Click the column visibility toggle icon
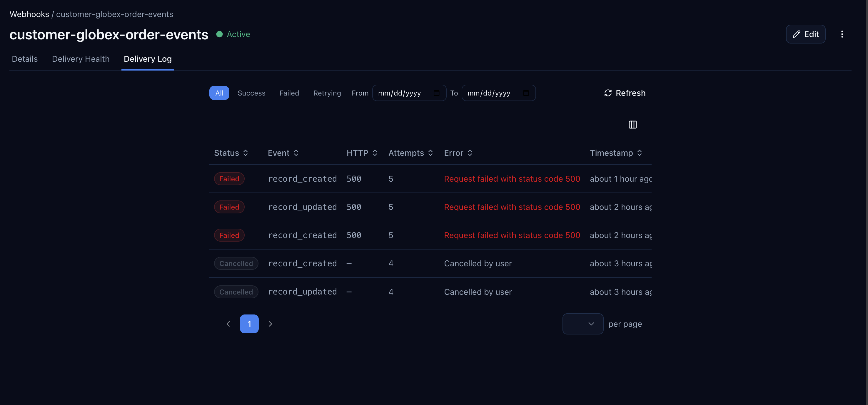868x405 pixels. tap(632, 125)
